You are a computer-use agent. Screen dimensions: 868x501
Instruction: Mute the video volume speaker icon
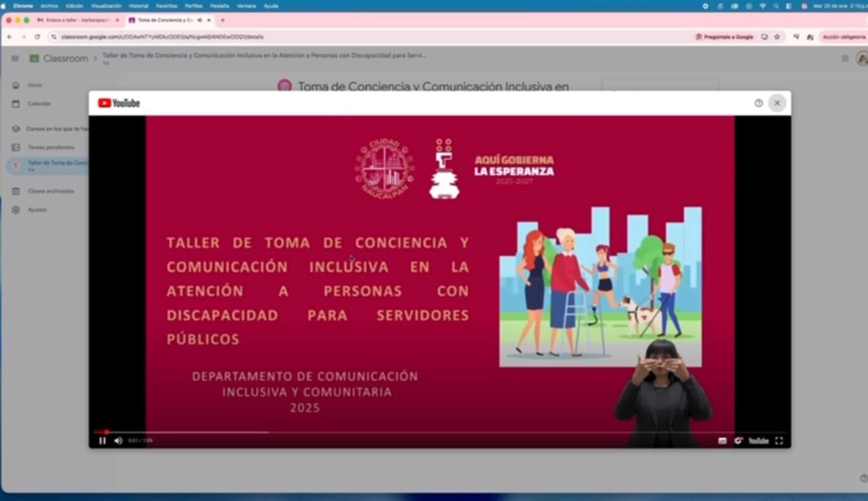118,441
